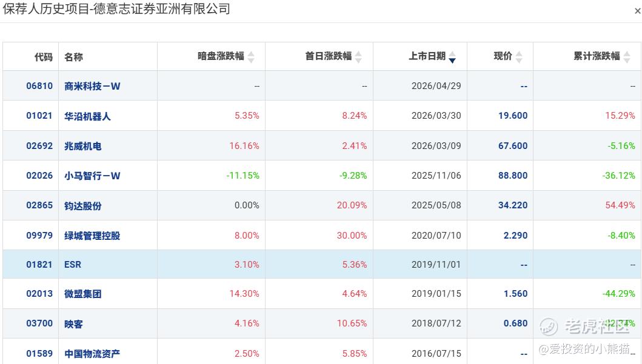642x364 pixels.
Task: Click listing date 2026/04/29
Action: [x=436, y=86]
